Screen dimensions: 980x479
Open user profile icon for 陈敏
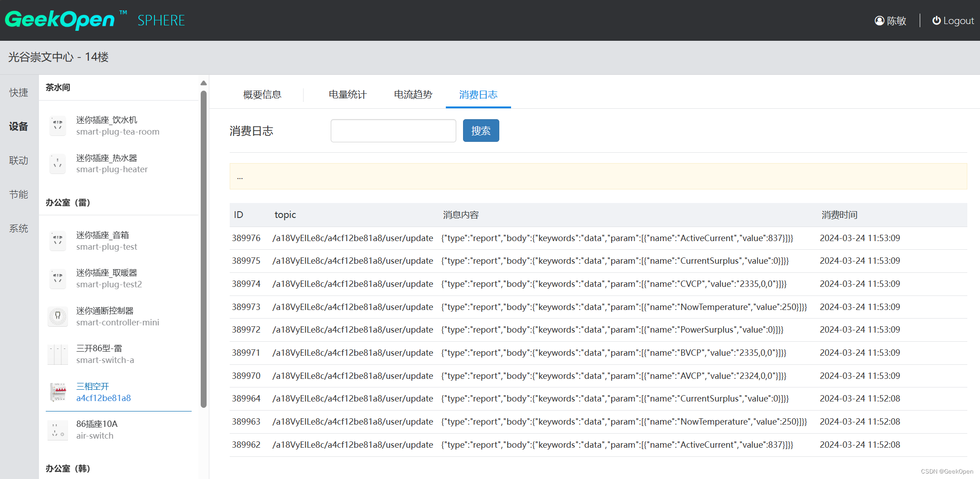point(879,21)
